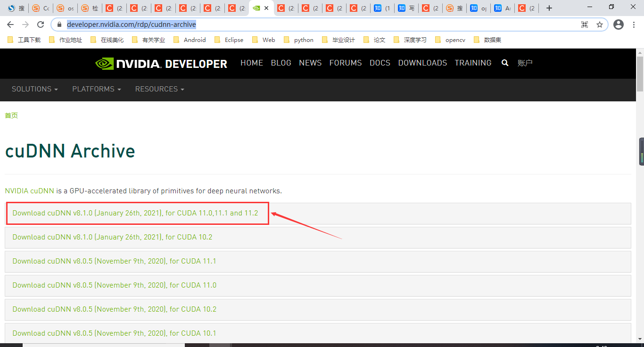Viewport: 644px width, 347px height.
Task: Switch to the os browser tab
Action: pyautogui.click(x=65, y=8)
